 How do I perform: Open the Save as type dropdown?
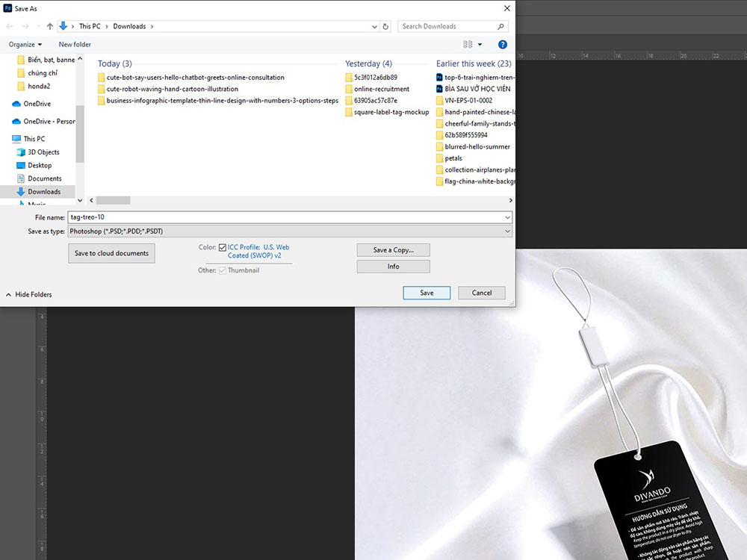(x=290, y=231)
